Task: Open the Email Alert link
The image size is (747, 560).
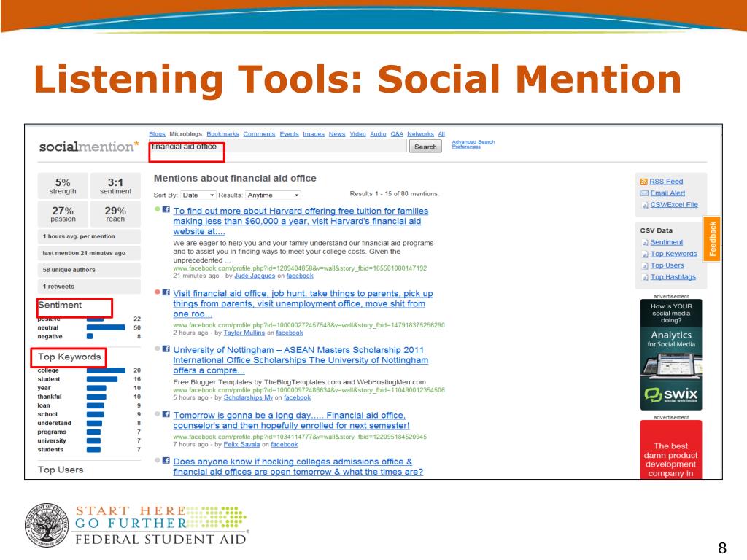Action: click(x=667, y=192)
